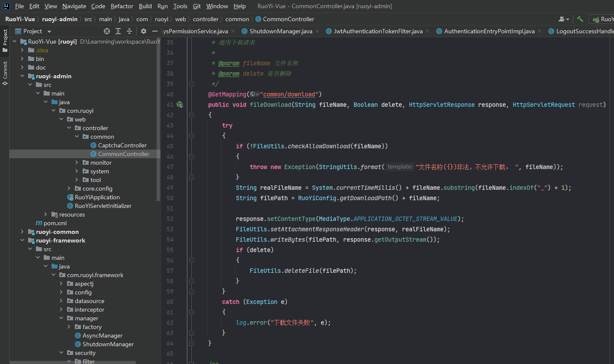Switch to ShutdownManager.java tab
This screenshot has width=614, height=364.
280,31
